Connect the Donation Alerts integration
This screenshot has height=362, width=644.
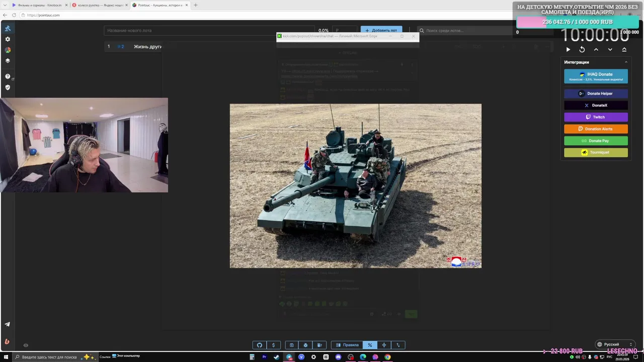pos(596,129)
